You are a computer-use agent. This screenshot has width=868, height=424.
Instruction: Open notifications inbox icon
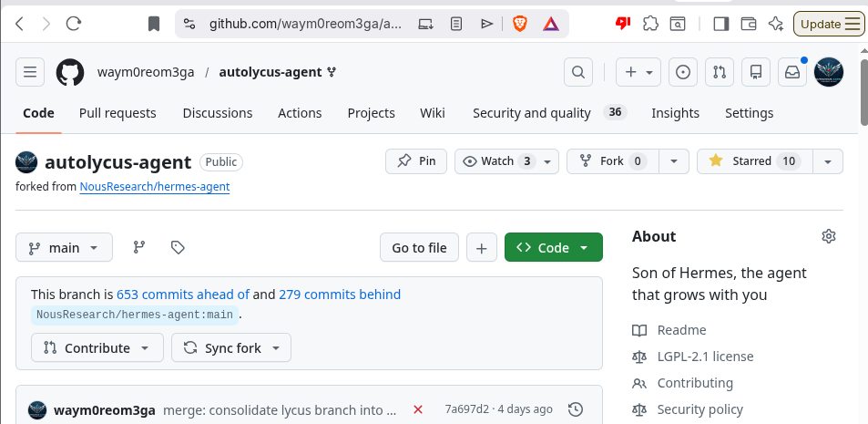pyautogui.click(x=792, y=72)
